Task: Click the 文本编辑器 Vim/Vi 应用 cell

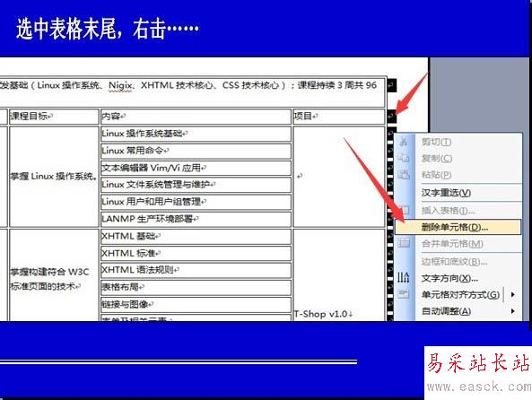Action: click(196, 168)
